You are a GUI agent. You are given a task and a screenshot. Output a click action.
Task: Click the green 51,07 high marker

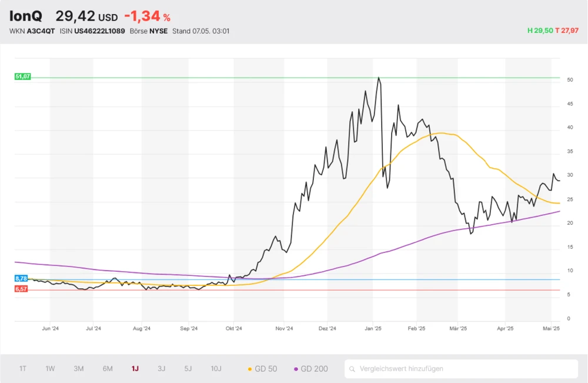tap(22, 76)
